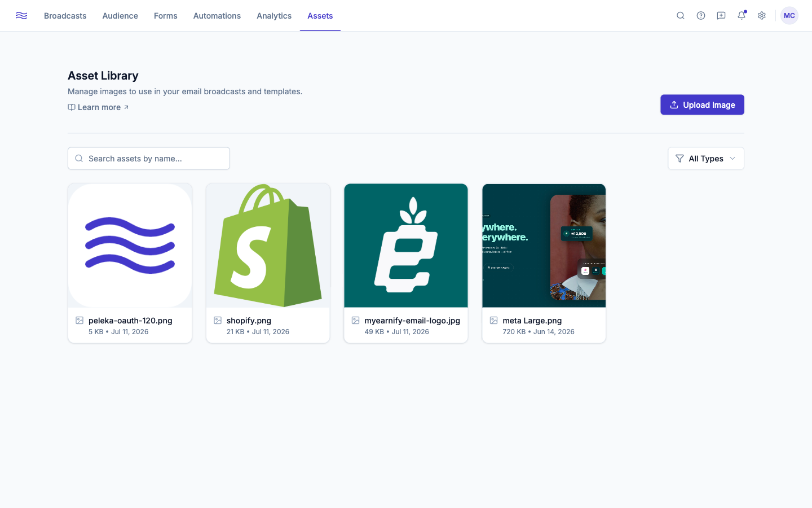Open the Shopify bag thumbnail
This screenshot has height=508, width=812.
click(x=268, y=246)
